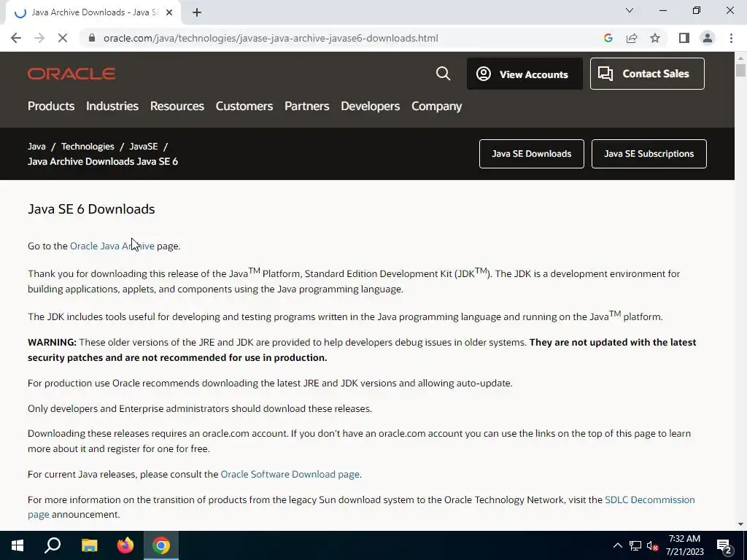Click Chrome taskbar icon
This screenshot has height=560, width=747.
click(161, 545)
